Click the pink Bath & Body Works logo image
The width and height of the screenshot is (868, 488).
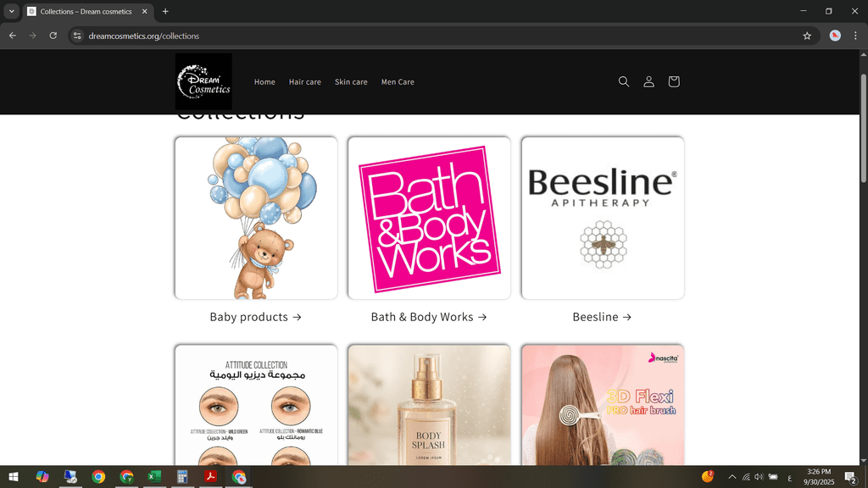click(430, 218)
